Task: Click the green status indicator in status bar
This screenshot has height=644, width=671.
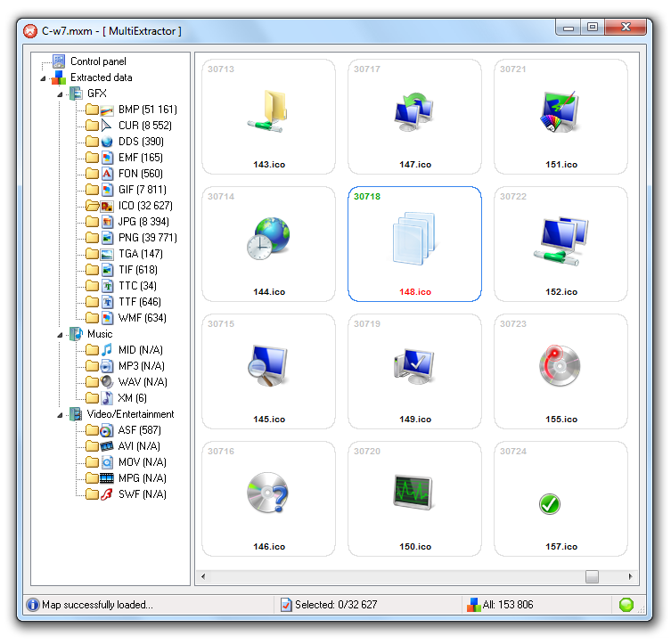Action: pyautogui.click(x=626, y=605)
